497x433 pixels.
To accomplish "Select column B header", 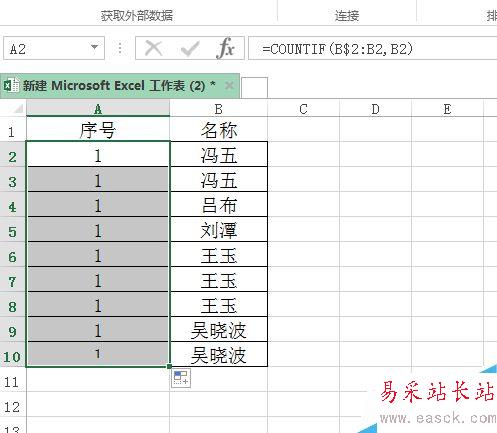I will click(219, 109).
